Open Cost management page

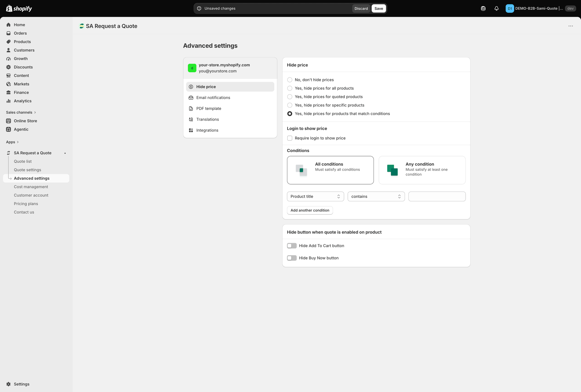click(x=31, y=187)
